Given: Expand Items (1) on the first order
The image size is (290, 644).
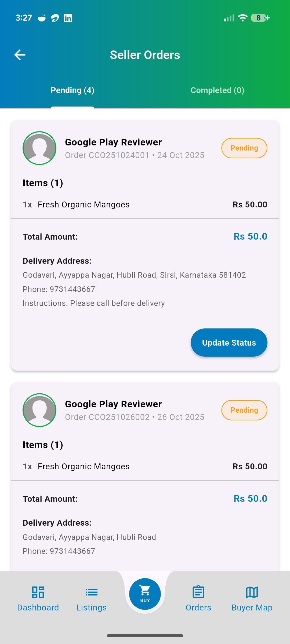Looking at the screenshot, I should (43, 183).
